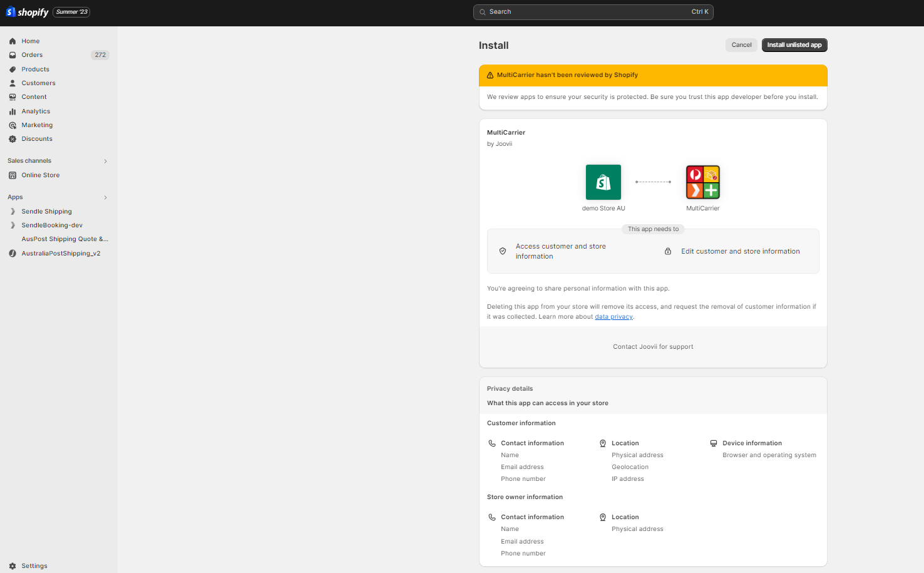The width and height of the screenshot is (924, 573).
Task: Open the Marketing section
Action: (38, 125)
